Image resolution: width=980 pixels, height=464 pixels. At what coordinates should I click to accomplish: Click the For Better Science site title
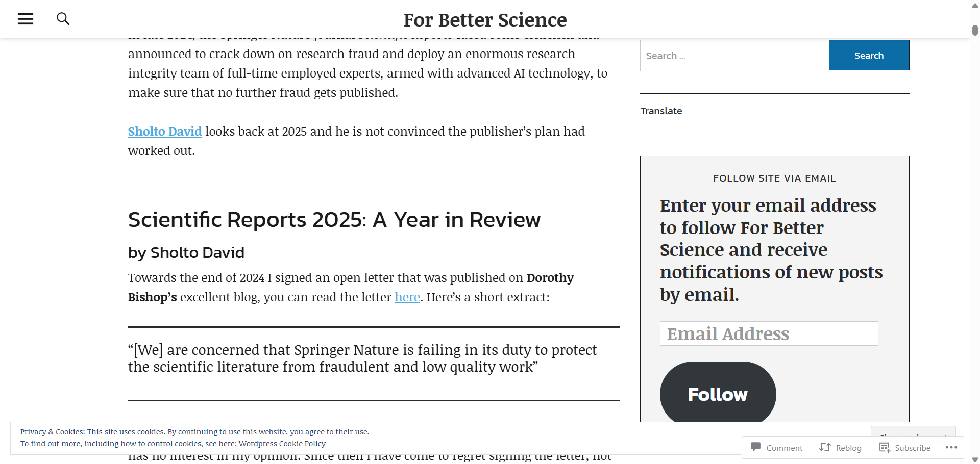485,20
